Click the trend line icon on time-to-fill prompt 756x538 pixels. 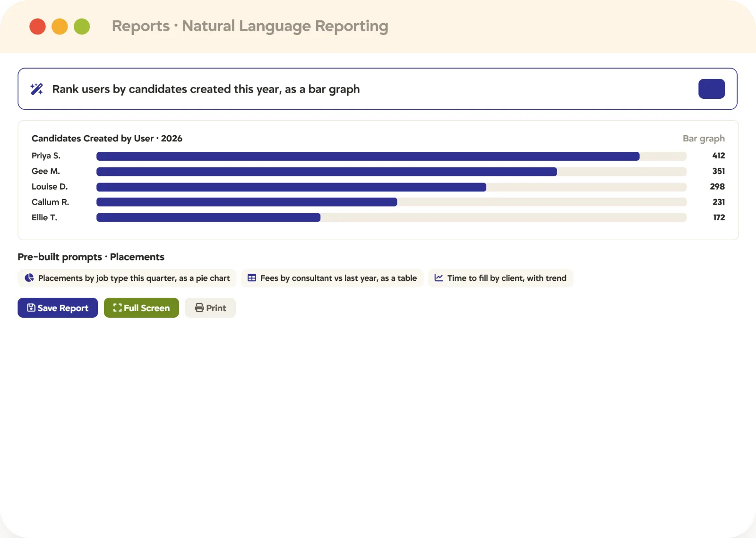tap(439, 278)
